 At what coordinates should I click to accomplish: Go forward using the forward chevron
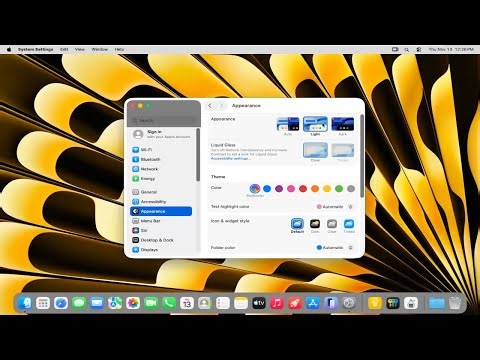(221, 106)
